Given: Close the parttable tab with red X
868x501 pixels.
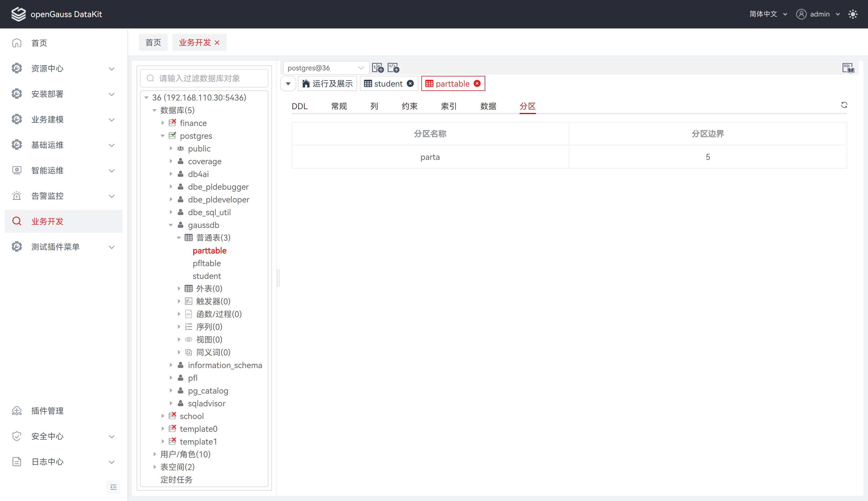Looking at the screenshot, I should [x=477, y=84].
